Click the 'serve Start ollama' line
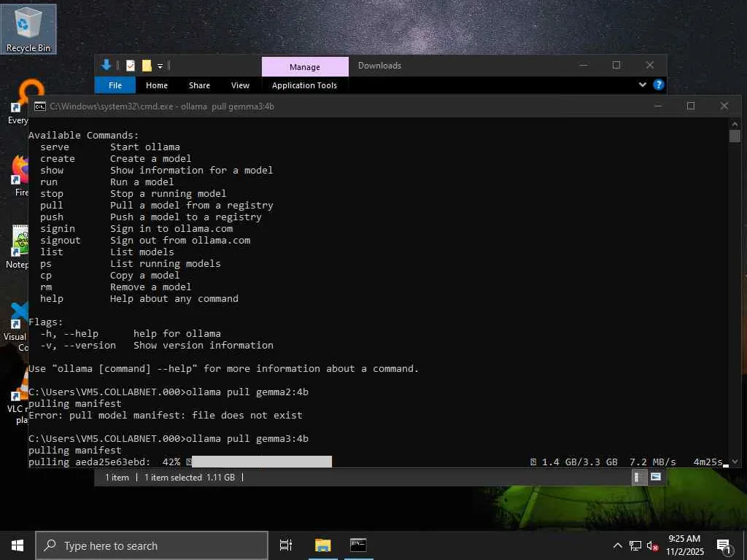The image size is (747, 560). (x=110, y=147)
